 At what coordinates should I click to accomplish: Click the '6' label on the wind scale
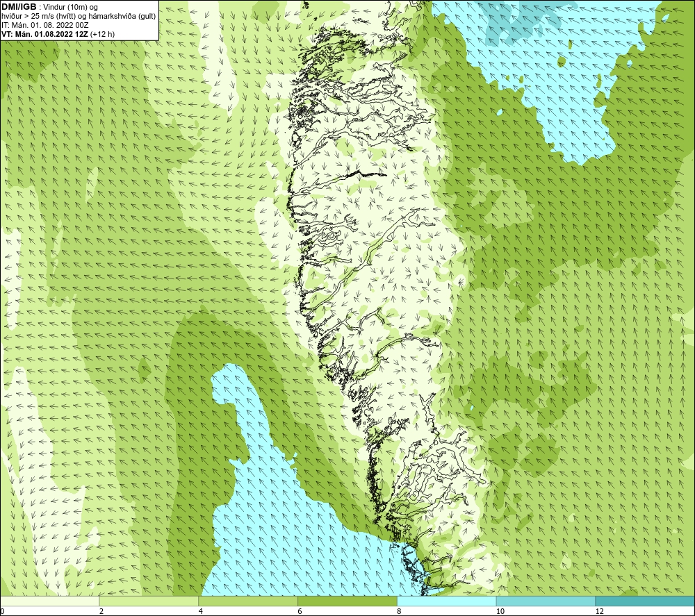click(x=300, y=611)
